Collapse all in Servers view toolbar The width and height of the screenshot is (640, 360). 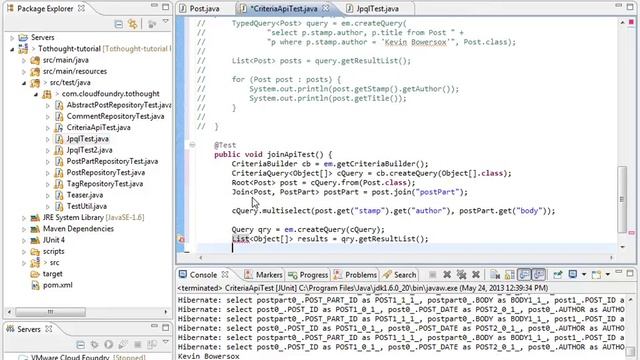(81, 345)
